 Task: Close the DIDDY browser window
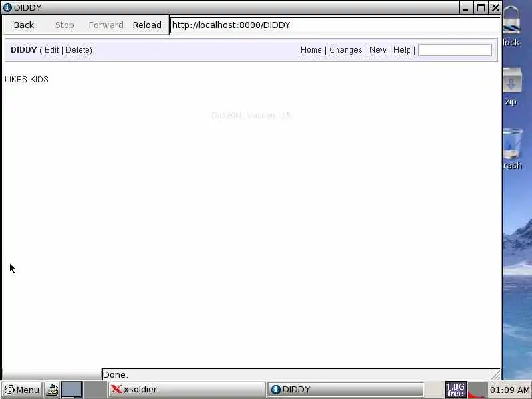pyautogui.click(x=495, y=8)
